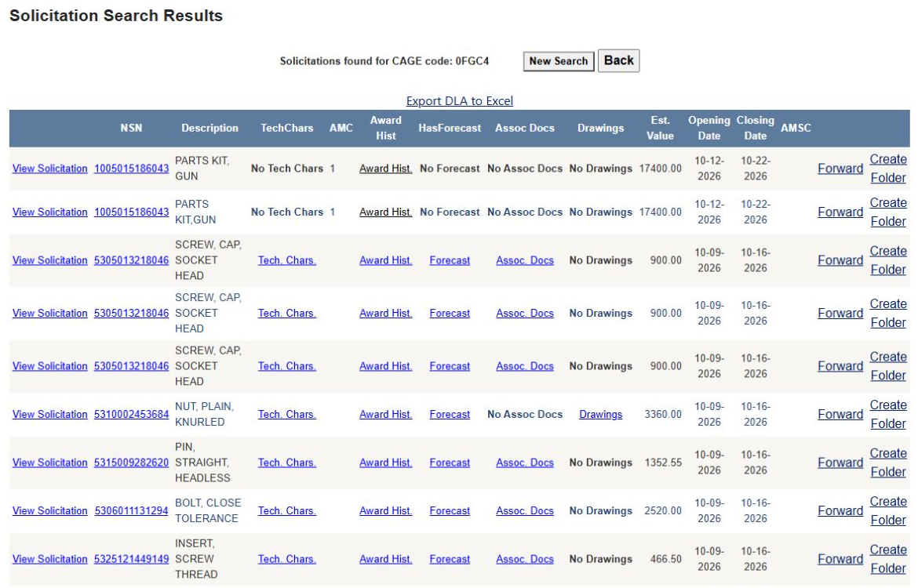Click the Closing Date column header
This screenshot has width=918, height=588.
[x=756, y=128]
